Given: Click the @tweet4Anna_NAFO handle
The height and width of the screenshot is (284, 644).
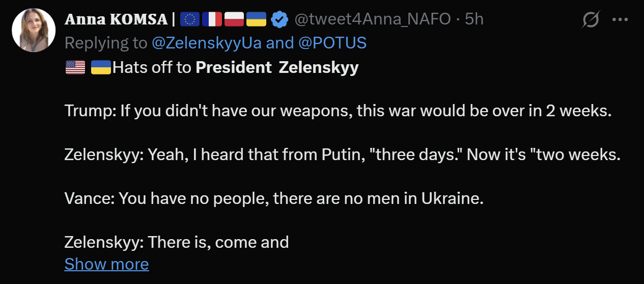Looking at the screenshot, I should click(373, 19).
